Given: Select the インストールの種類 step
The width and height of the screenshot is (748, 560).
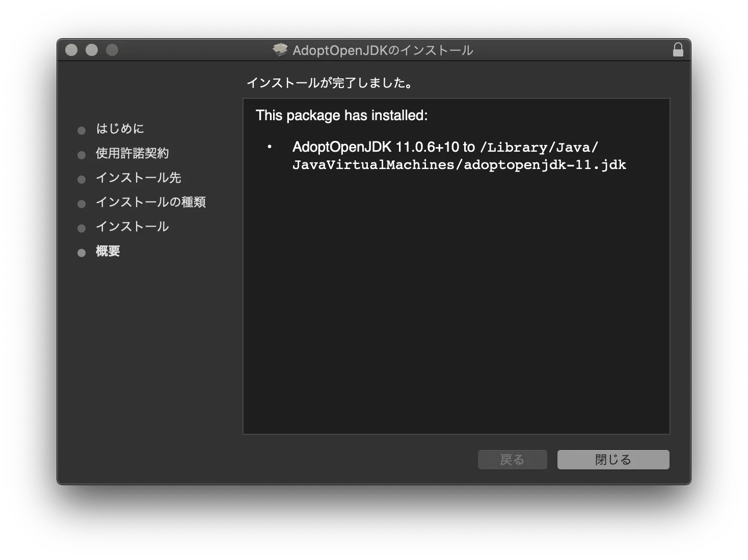Looking at the screenshot, I should coord(150,202).
